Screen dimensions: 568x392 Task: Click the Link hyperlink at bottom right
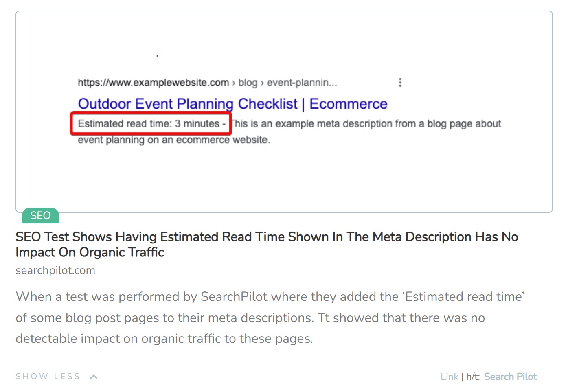pos(449,377)
